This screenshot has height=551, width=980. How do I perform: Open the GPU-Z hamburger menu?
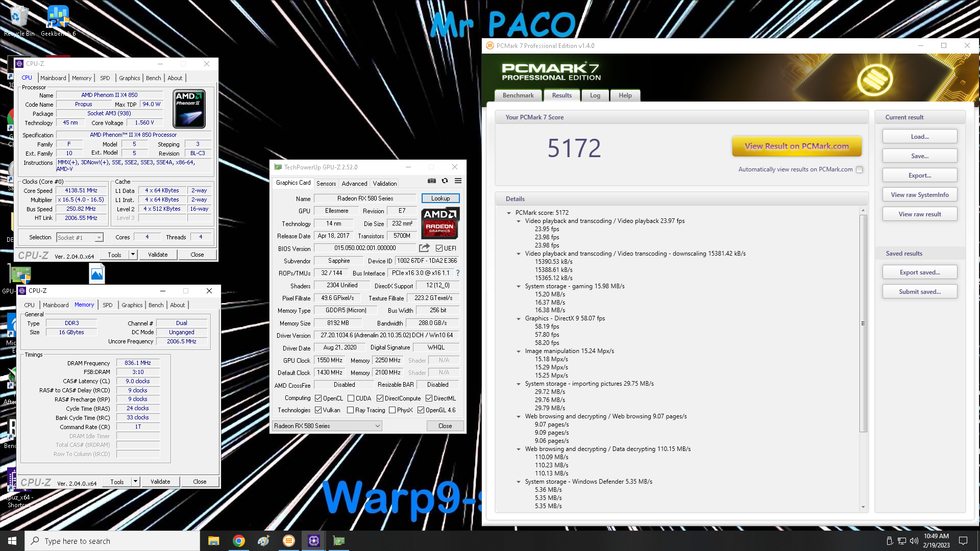pos(458,181)
